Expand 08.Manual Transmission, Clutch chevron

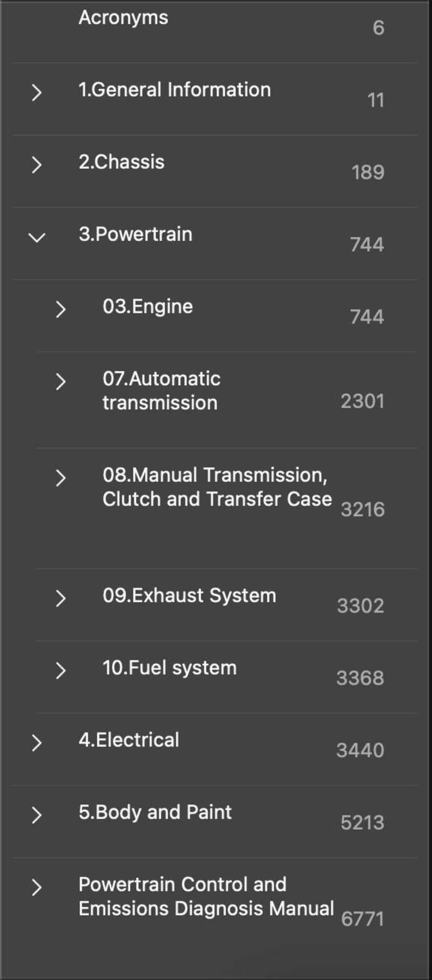[60, 478]
